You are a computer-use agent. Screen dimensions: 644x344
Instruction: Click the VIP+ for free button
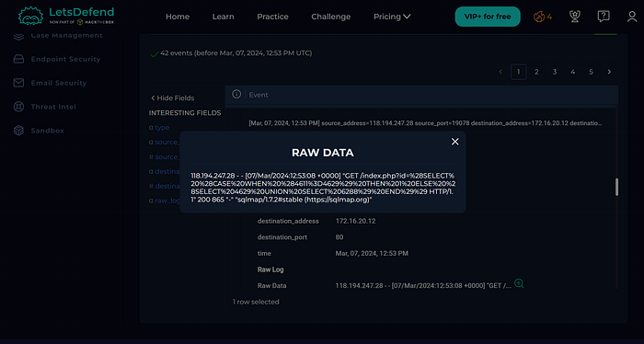[x=488, y=17]
